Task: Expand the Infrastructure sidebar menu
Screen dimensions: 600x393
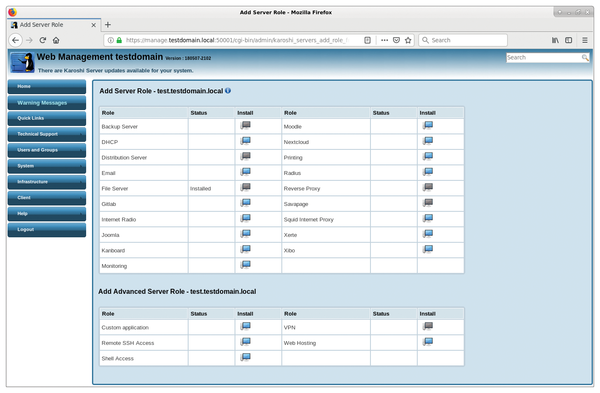Action: click(47, 182)
